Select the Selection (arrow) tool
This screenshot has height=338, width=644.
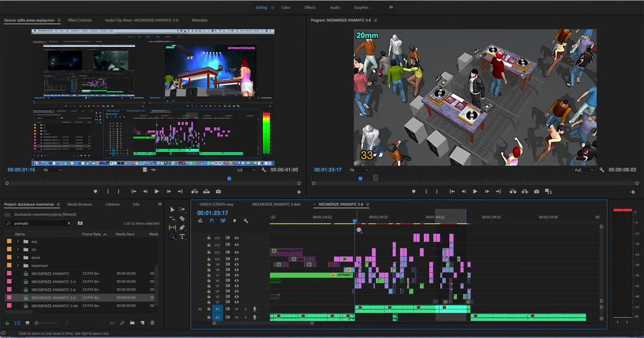(x=172, y=209)
